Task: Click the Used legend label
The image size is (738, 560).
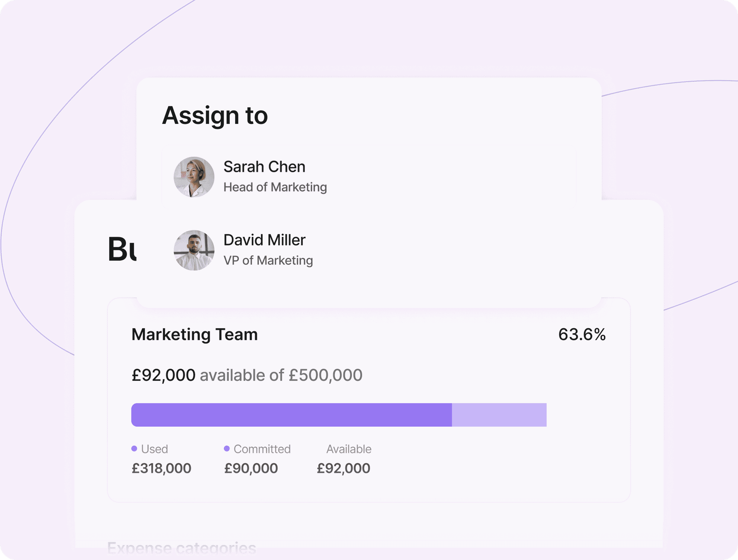Action: 154,449
